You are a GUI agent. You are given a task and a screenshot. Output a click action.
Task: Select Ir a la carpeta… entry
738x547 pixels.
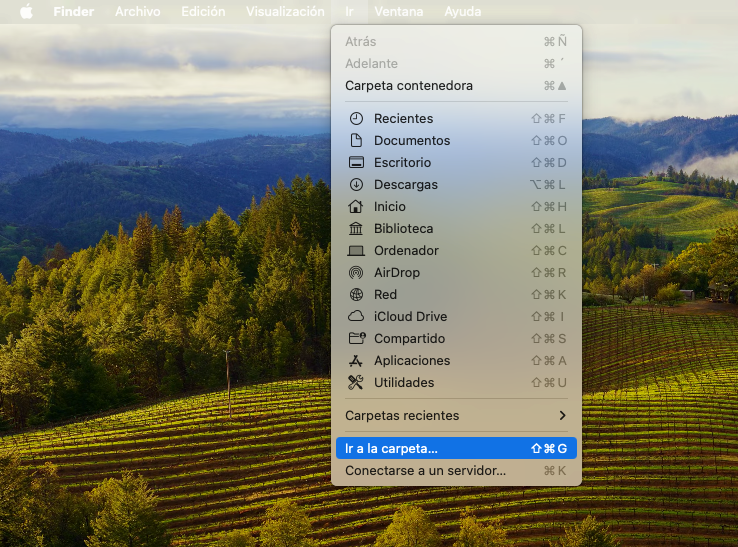tap(456, 449)
